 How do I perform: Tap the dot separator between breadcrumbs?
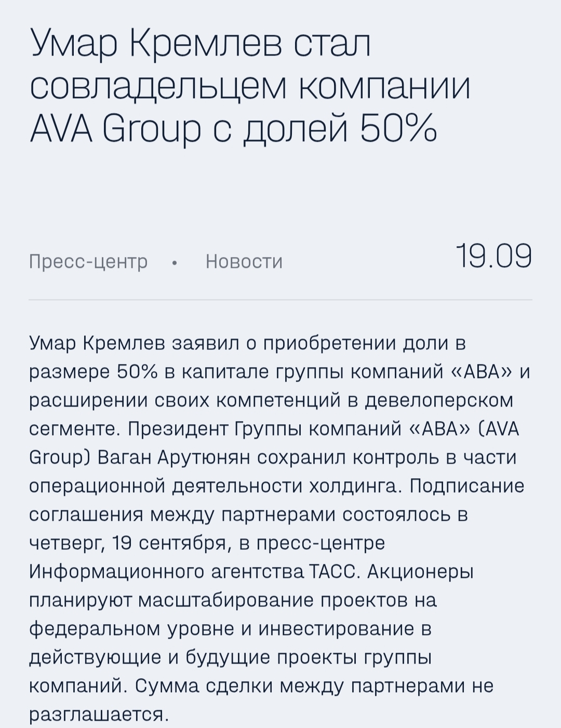point(175,263)
